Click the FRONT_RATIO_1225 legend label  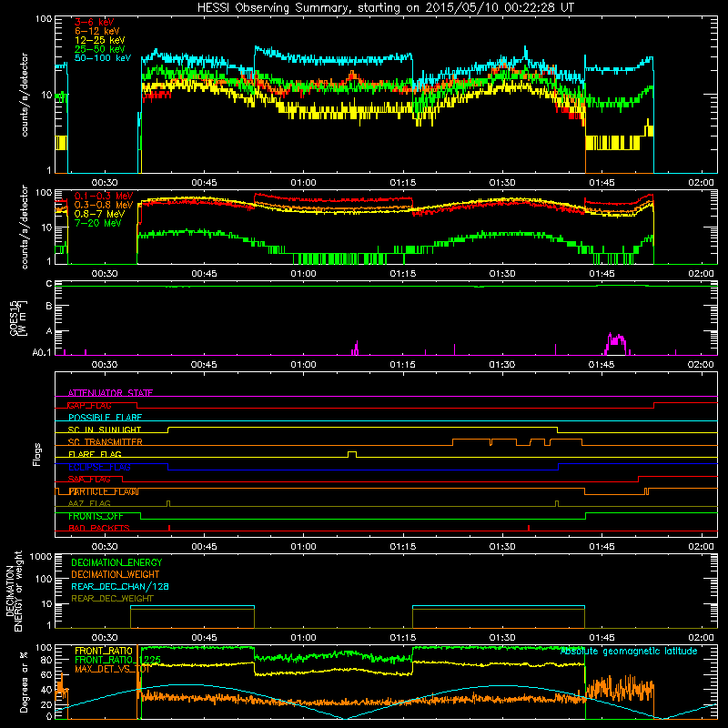(x=117, y=660)
